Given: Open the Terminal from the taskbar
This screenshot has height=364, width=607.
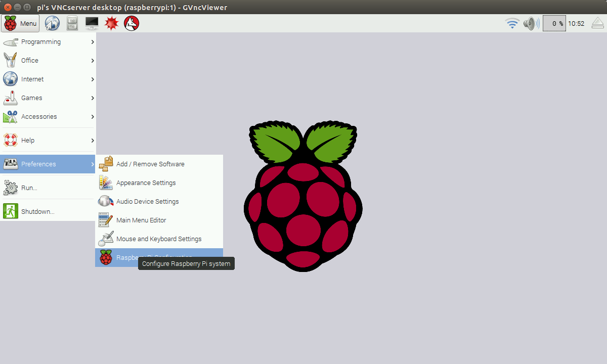Looking at the screenshot, I should tap(92, 23).
